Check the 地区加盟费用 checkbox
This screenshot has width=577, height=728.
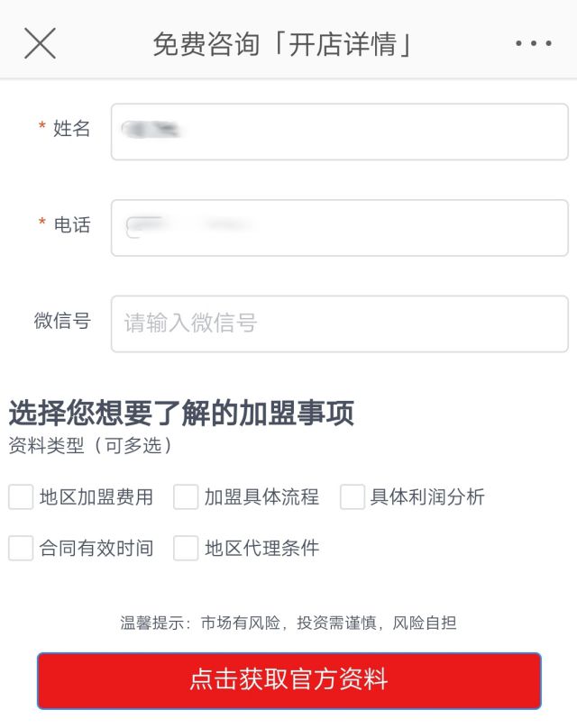tap(21, 496)
